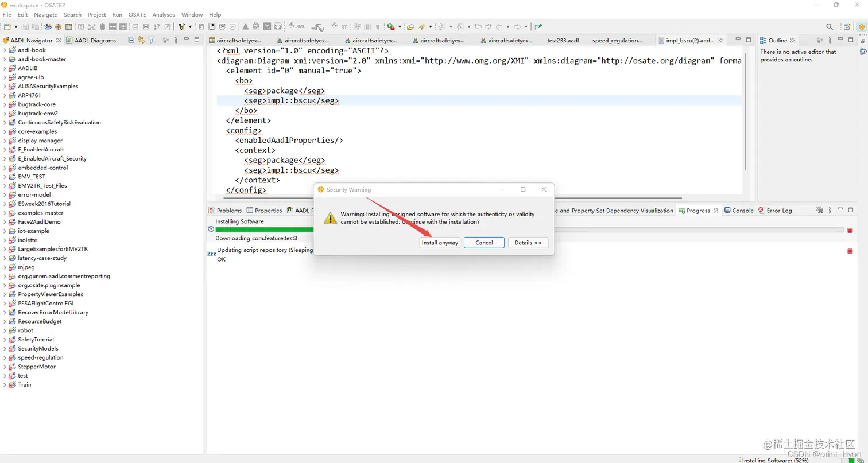
Task: Open the OSATE menu
Action: tap(137, 14)
